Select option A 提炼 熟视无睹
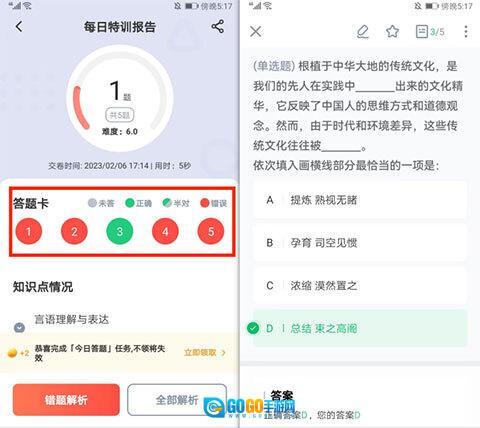 (x=360, y=200)
